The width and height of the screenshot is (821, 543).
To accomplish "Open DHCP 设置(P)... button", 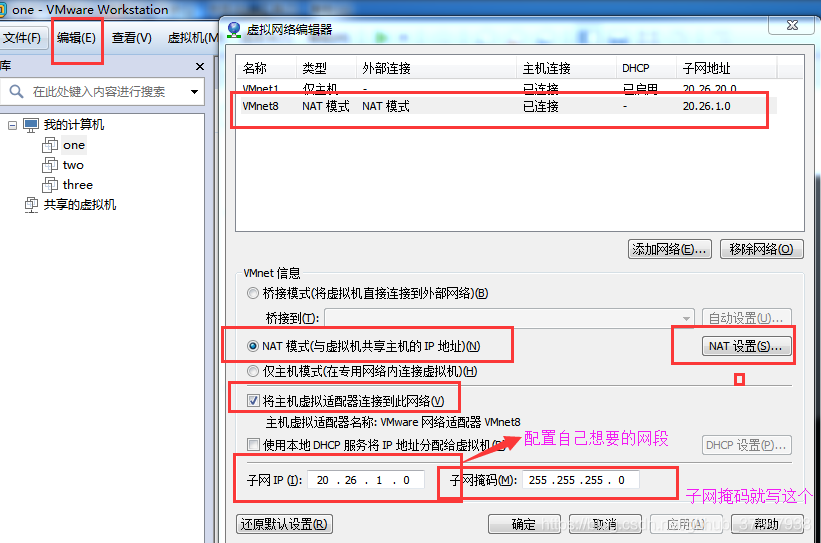I will pyautogui.click(x=746, y=445).
